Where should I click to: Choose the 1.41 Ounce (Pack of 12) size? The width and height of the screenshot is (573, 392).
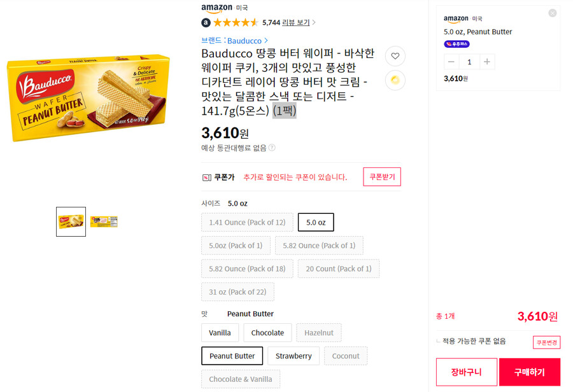[246, 222]
